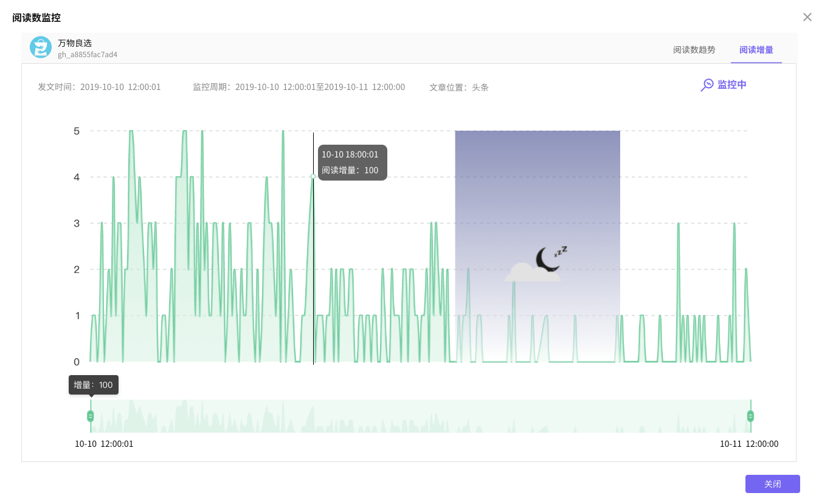Click the 发文时间 2019-10-10 12:00:01 text
The width and height of the screenshot is (819, 504).
pyautogui.click(x=99, y=87)
